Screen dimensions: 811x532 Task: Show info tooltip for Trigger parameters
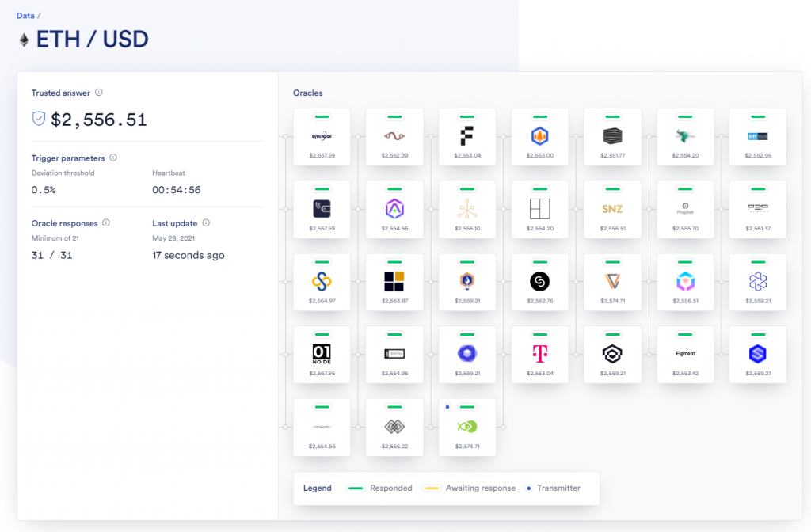(113, 158)
